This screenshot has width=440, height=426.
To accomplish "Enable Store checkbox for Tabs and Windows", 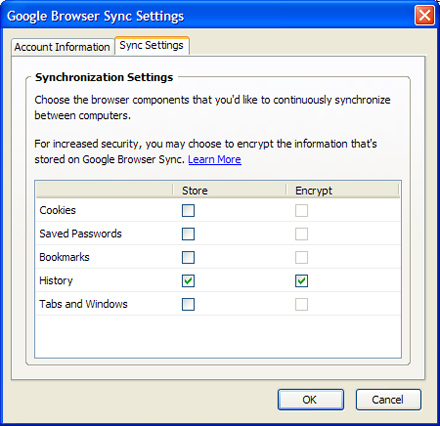I will click(188, 304).
